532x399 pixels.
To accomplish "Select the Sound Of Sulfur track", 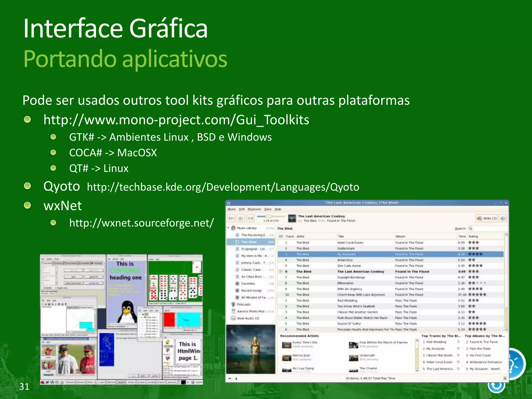I will (390, 324).
